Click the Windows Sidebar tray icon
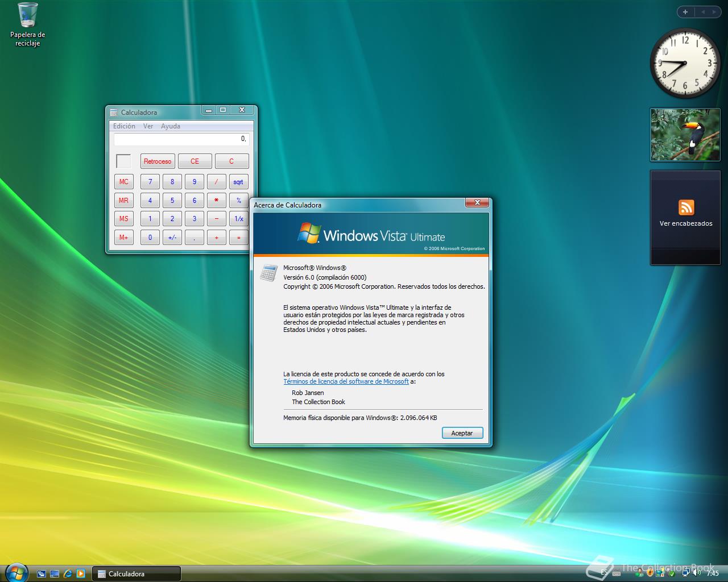This screenshot has width=728, height=582. (x=661, y=573)
